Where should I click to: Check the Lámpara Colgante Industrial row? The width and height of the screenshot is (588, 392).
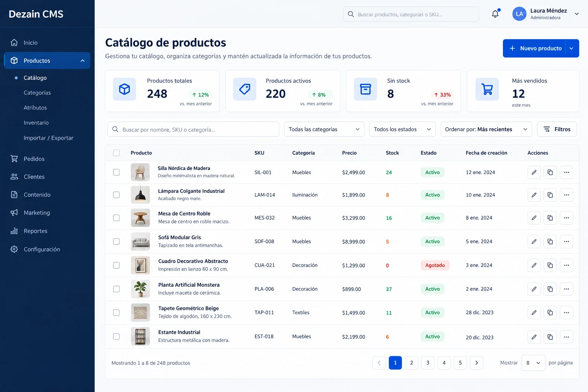pyautogui.click(x=116, y=195)
